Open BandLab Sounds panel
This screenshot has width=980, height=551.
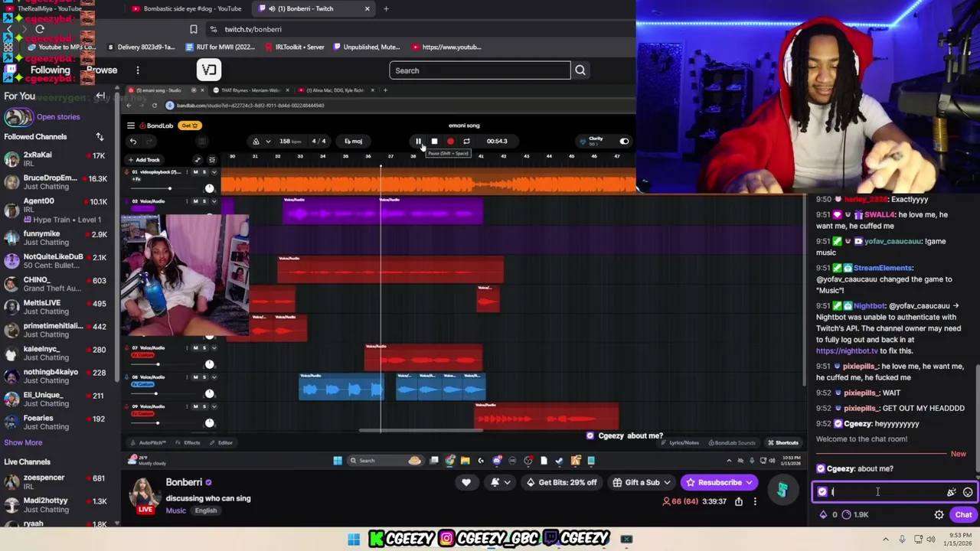[731, 442]
